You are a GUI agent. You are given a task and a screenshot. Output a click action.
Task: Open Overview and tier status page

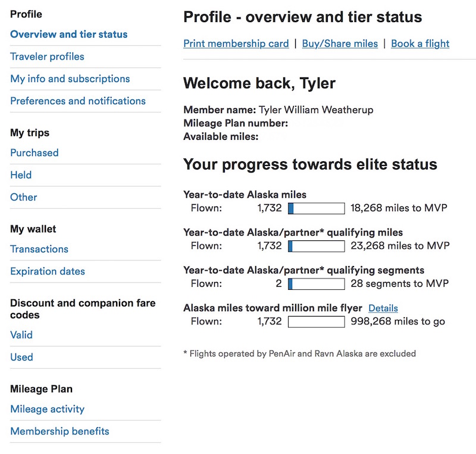[69, 35]
